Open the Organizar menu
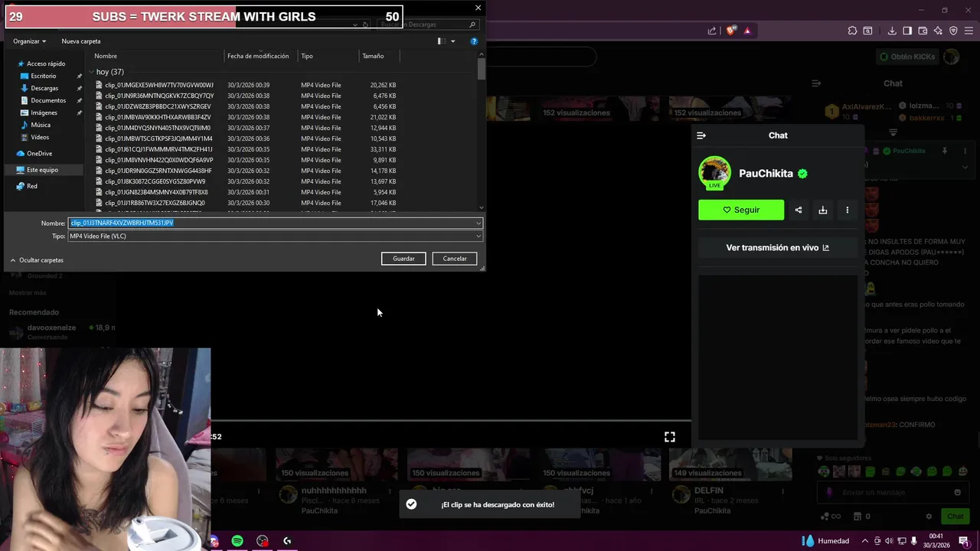Image resolution: width=980 pixels, height=551 pixels. (29, 41)
